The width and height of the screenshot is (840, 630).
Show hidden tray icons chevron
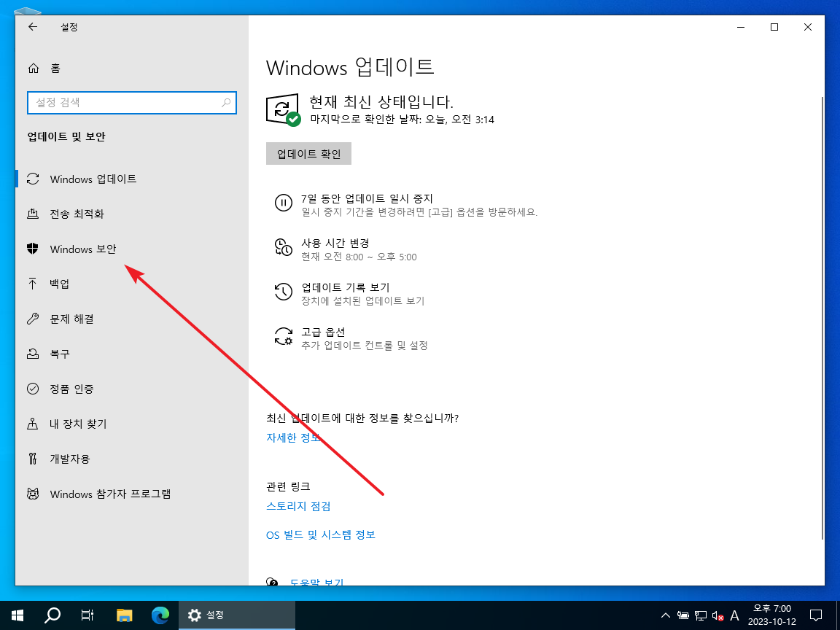665,615
